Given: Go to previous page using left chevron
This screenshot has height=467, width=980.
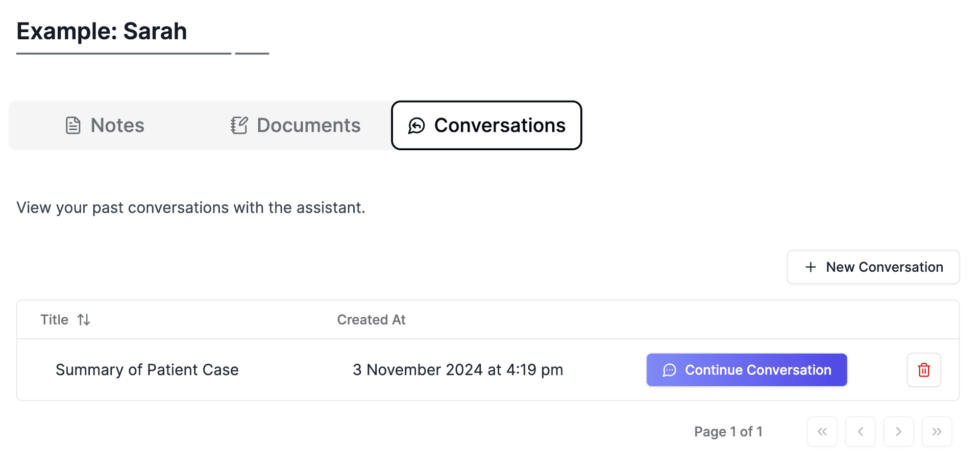Looking at the screenshot, I should click(861, 432).
